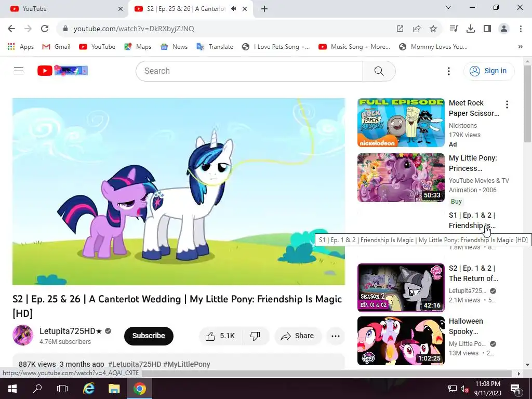The image size is (532, 399).
Task: Click the video player frame
Action: tap(179, 192)
